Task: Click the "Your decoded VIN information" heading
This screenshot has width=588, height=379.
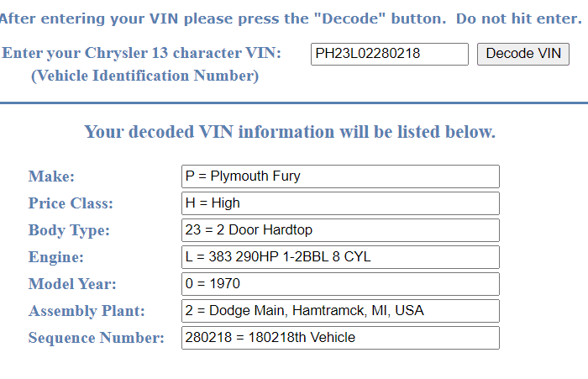Action: coord(290,132)
